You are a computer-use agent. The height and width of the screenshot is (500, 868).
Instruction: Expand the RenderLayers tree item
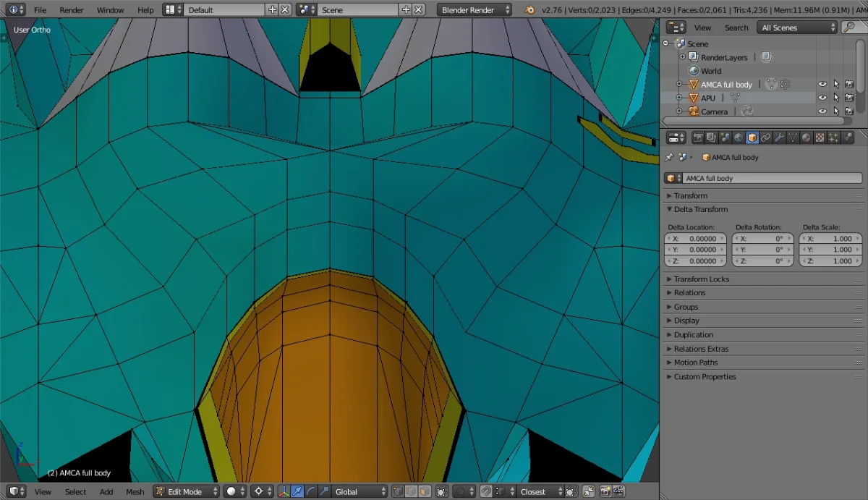coord(682,57)
